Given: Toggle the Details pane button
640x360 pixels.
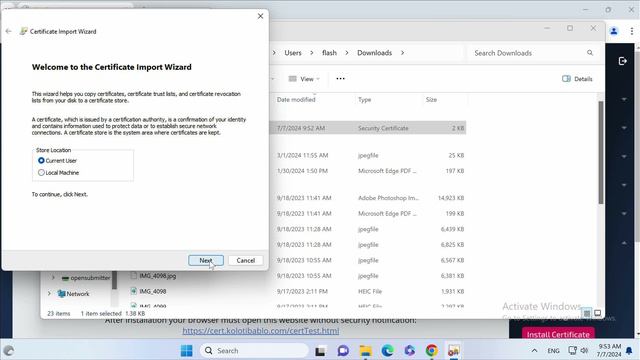Looking at the screenshot, I should (x=577, y=79).
